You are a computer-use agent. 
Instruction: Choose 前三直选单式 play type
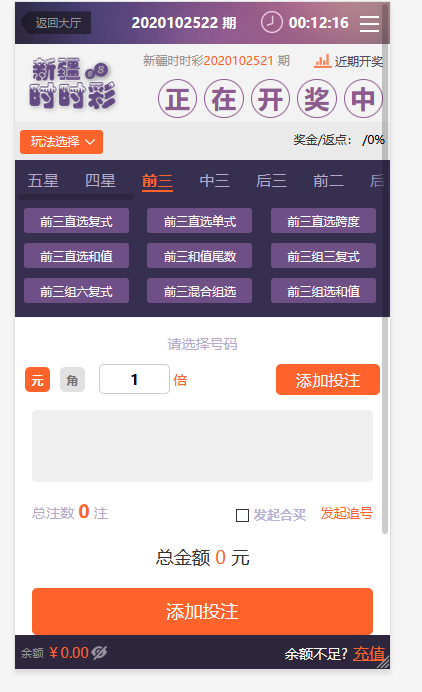click(x=200, y=221)
